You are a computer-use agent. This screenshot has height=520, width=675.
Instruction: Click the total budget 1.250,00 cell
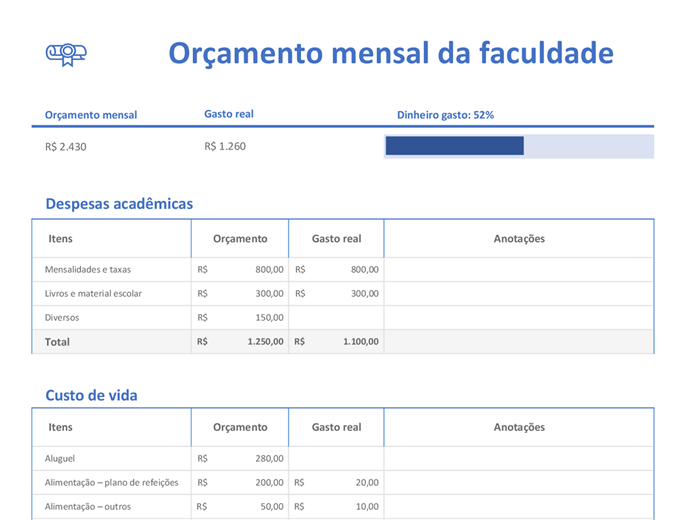coord(240,342)
